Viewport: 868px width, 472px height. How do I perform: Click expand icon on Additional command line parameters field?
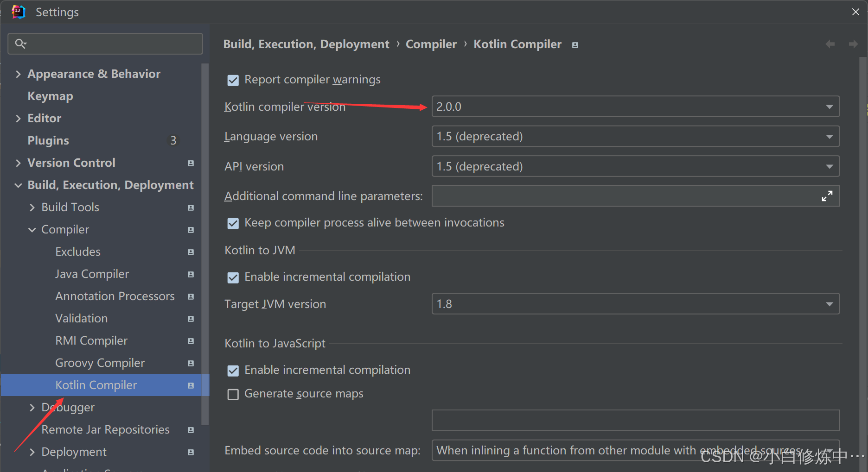(827, 195)
